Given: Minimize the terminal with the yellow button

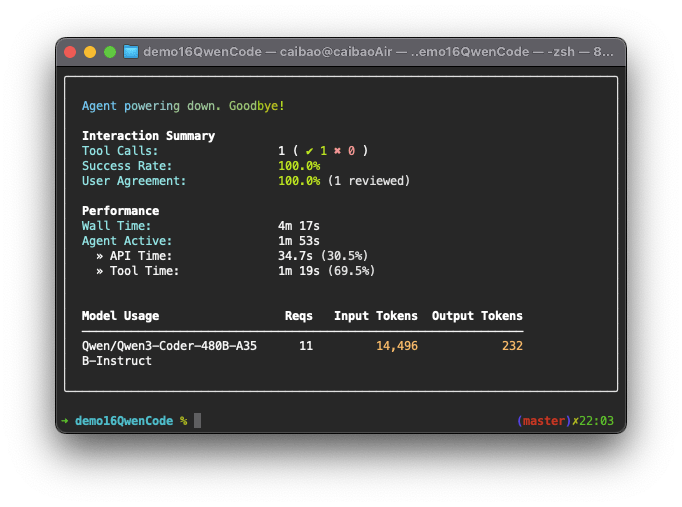Looking at the screenshot, I should [90, 52].
